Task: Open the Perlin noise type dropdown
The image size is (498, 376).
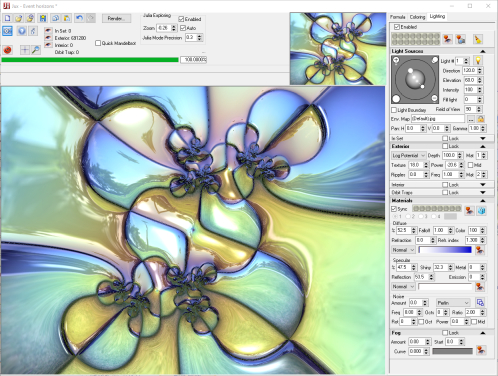Action: click(x=453, y=303)
